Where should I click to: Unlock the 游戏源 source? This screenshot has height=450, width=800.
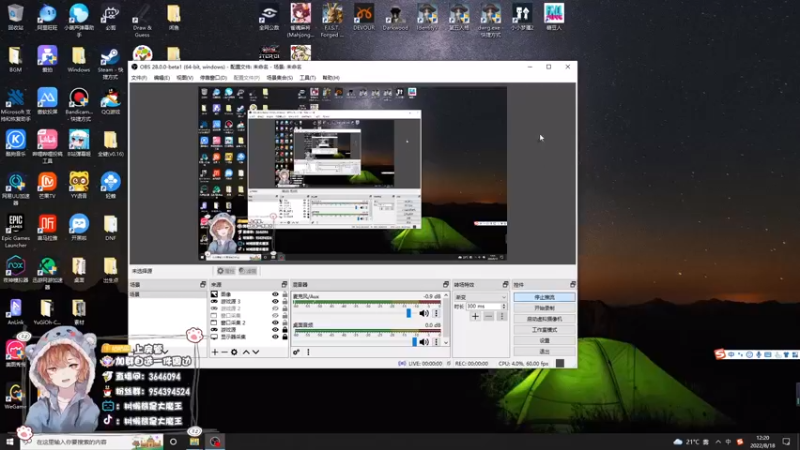[285, 330]
